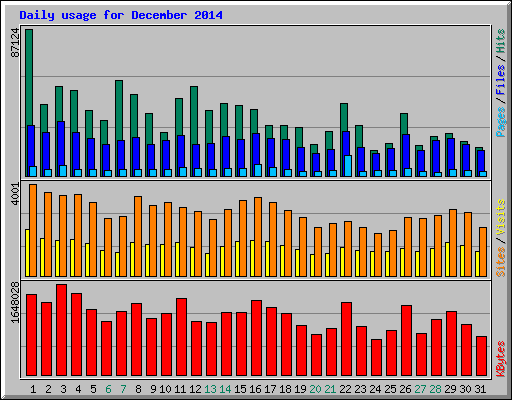512x400 pixels.
Task: Select the red KBytes bar for day 22
Action: [x=347, y=339]
